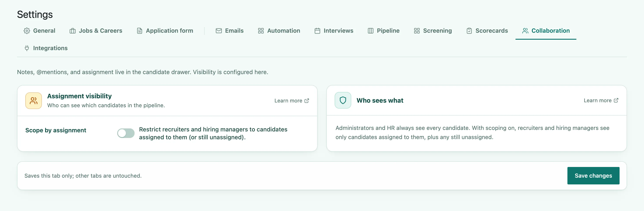The width and height of the screenshot is (644, 211).
Task: Click the Who sees what heading
Action: pos(380,100)
